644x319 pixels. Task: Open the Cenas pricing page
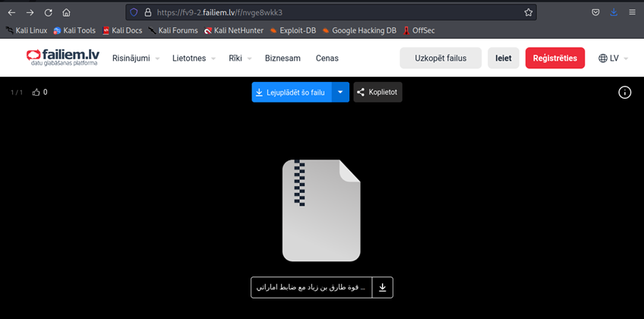coord(327,58)
